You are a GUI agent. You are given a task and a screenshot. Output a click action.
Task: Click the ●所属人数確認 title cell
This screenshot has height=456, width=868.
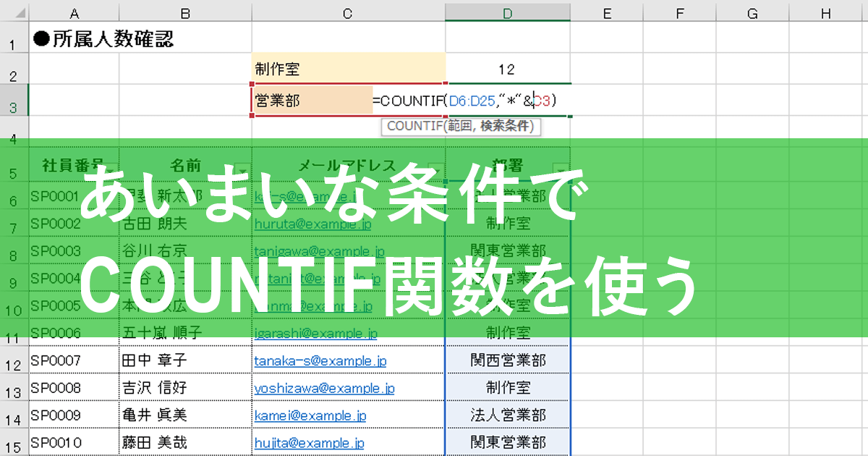coord(103,38)
